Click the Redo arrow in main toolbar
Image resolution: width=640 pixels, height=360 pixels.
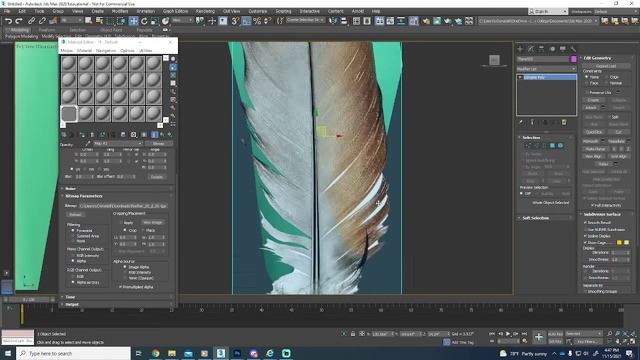(18, 21)
